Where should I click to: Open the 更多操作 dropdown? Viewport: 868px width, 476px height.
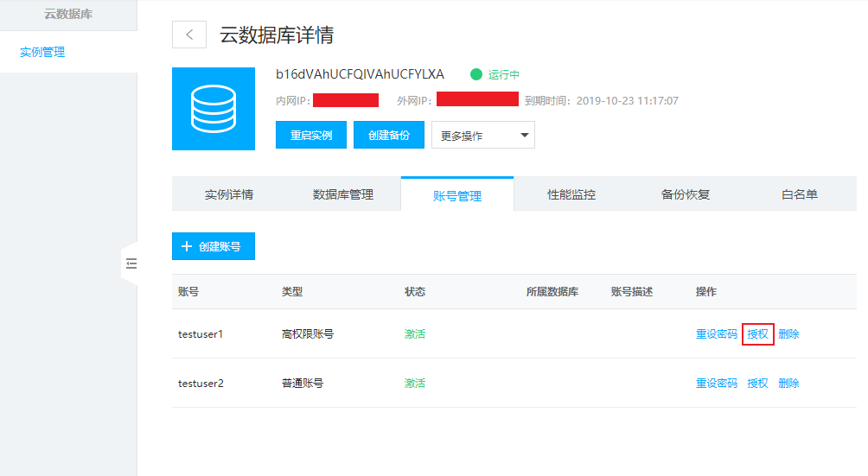(x=482, y=136)
